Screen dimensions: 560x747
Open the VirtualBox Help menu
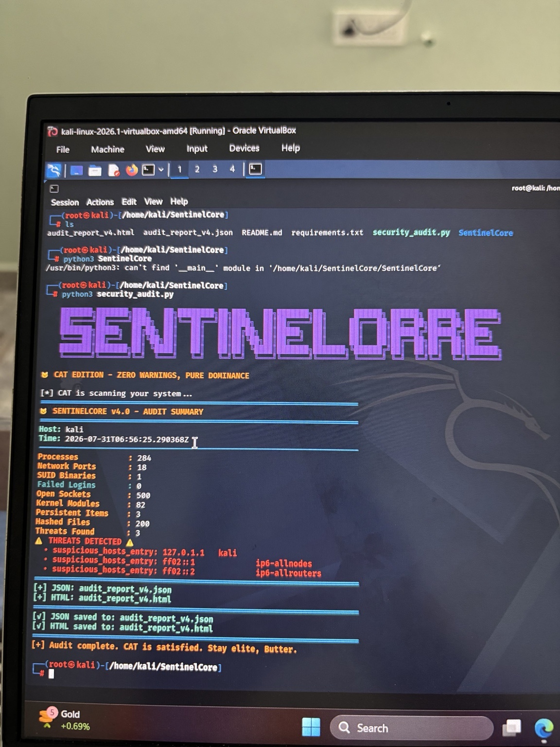click(x=291, y=148)
